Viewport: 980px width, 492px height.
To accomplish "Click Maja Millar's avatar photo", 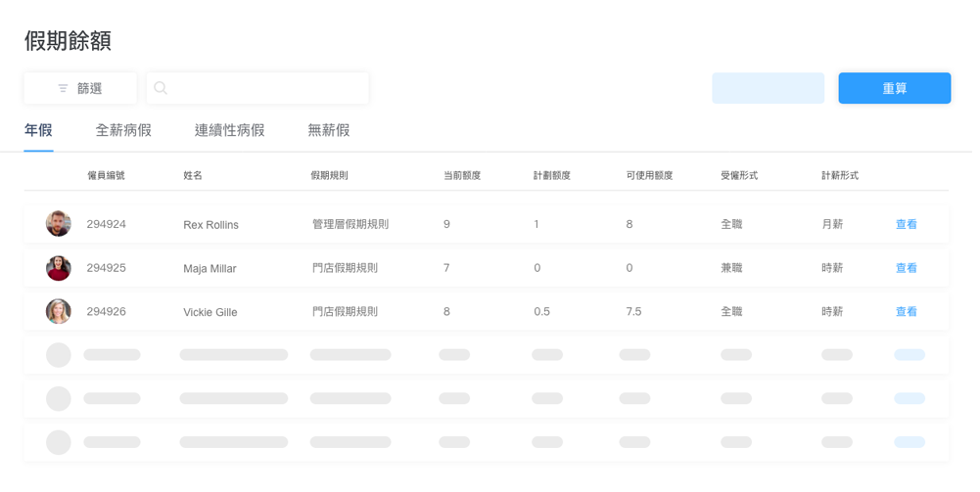I will 59,268.
